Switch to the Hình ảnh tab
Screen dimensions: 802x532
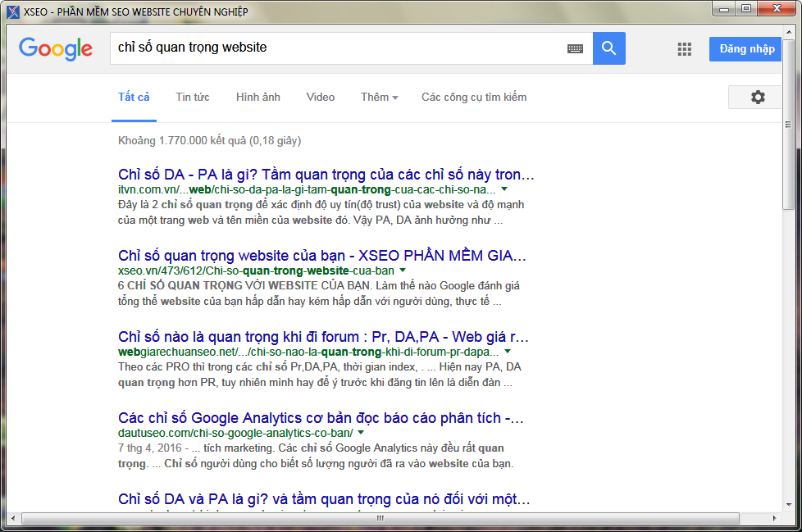pos(257,97)
